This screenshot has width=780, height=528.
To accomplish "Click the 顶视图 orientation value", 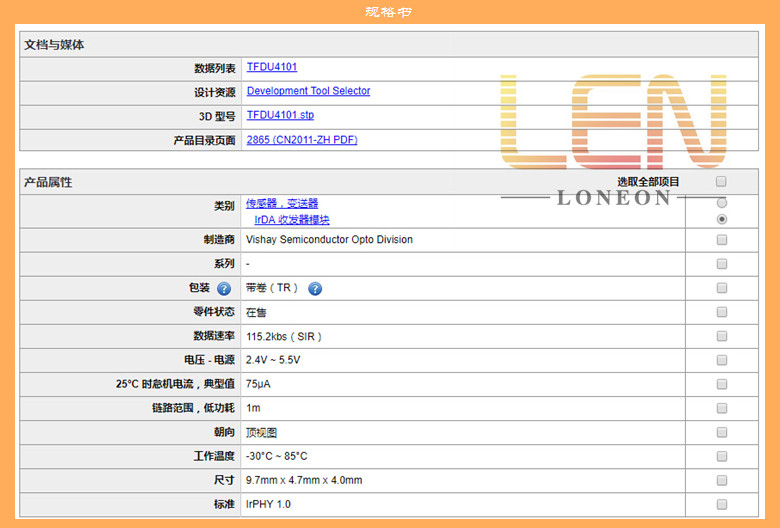I will point(261,432).
